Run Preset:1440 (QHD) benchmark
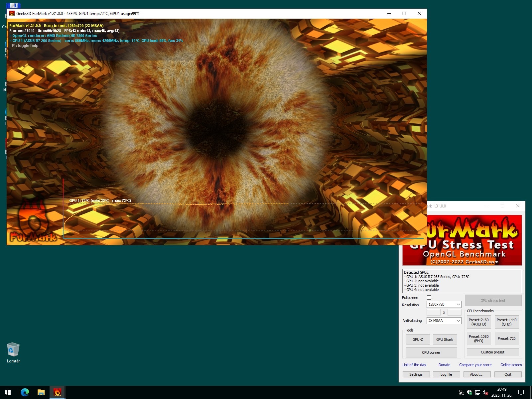 click(507, 322)
